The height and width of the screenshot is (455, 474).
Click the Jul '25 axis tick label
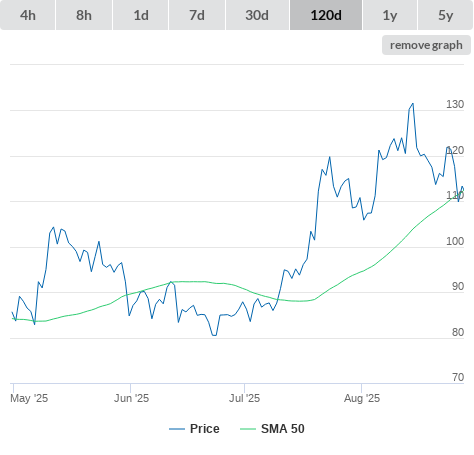point(244,398)
